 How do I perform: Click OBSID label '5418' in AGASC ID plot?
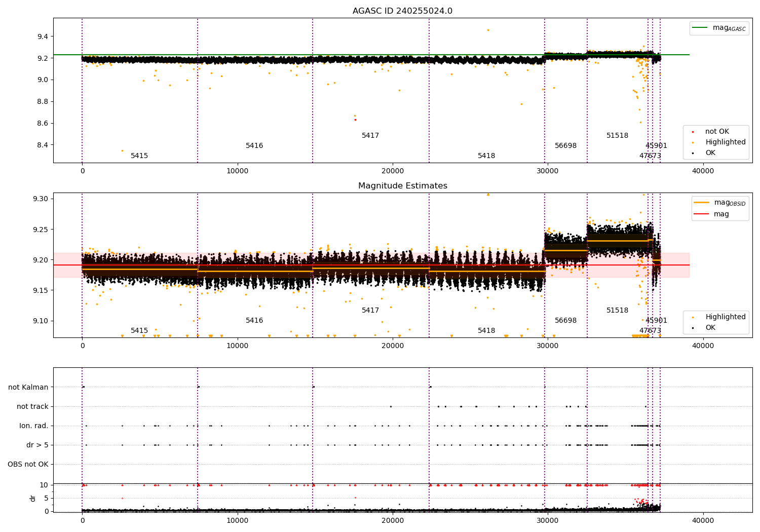coord(486,156)
